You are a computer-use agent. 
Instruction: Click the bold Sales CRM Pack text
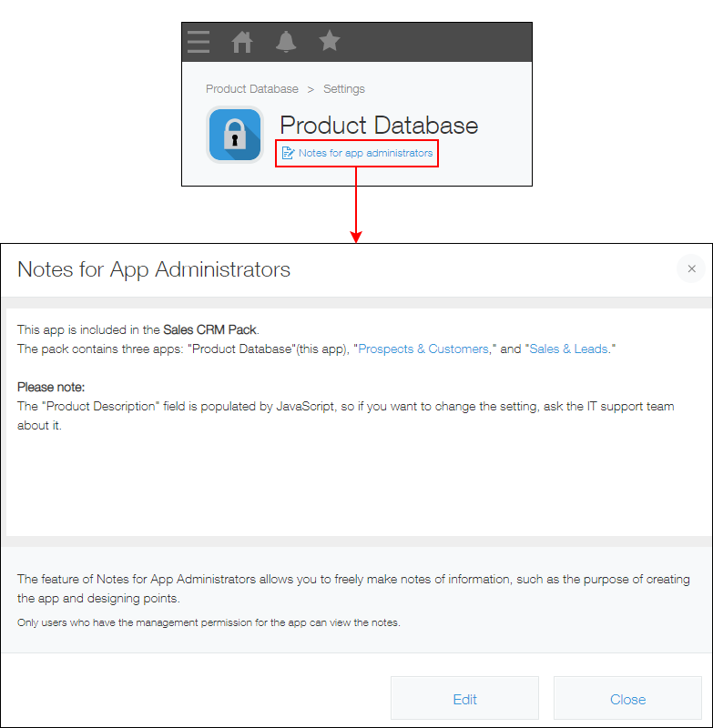tap(209, 329)
